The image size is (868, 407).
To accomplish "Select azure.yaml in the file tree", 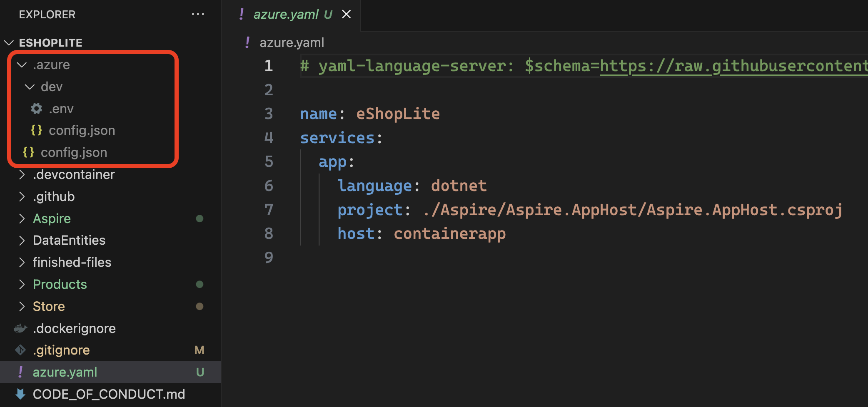I will tap(65, 372).
